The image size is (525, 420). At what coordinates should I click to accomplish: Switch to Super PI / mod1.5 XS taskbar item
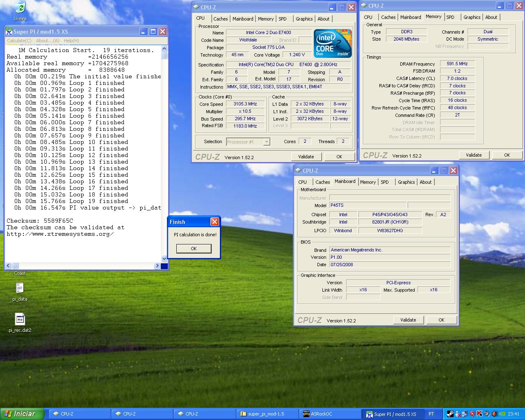click(393, 414)
